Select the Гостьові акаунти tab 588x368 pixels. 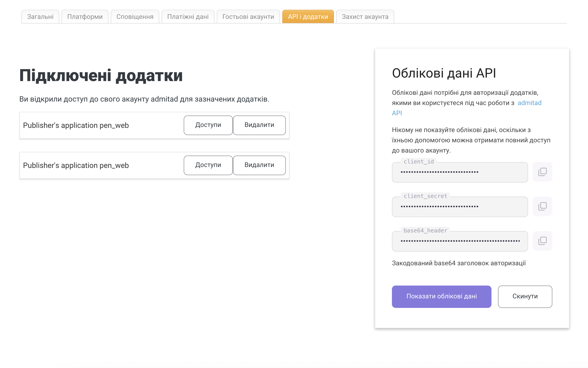tap(248, 17)
